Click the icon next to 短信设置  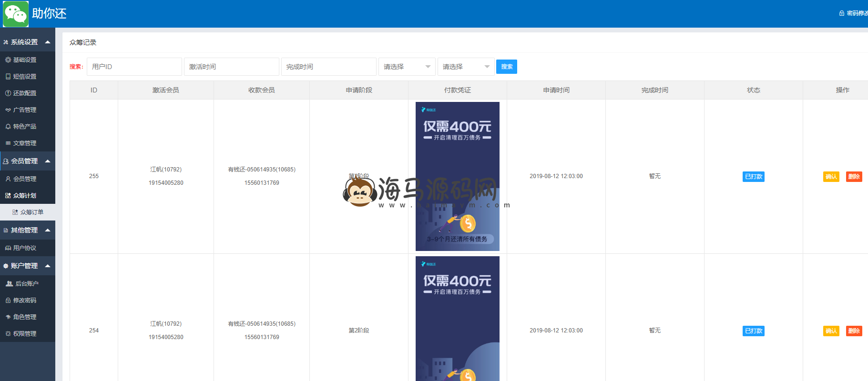(x=8, y=77)
